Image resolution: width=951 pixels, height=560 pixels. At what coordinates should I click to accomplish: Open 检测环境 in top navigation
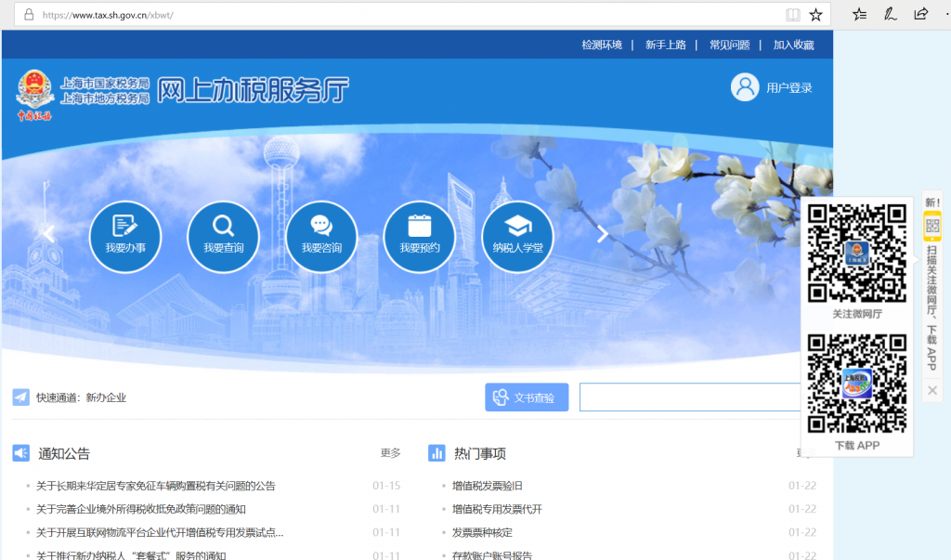click(602, 45)
